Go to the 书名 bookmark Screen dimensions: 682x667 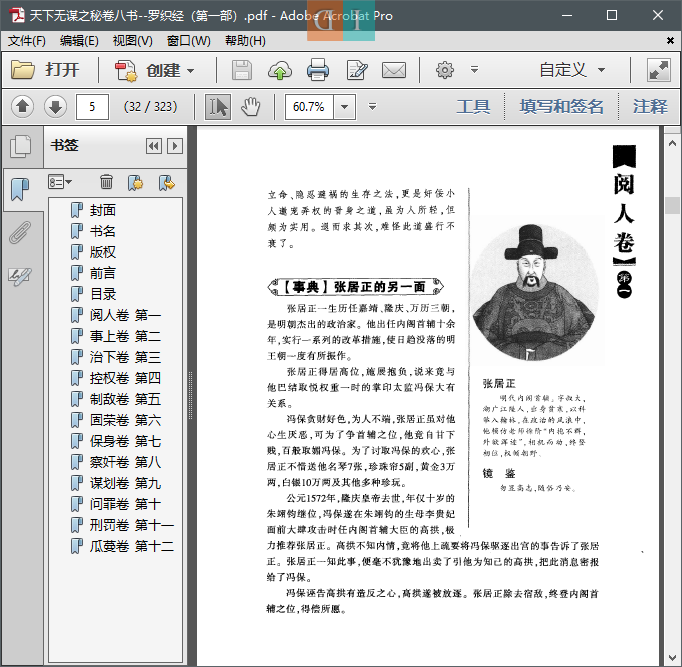tap(103, 231)
